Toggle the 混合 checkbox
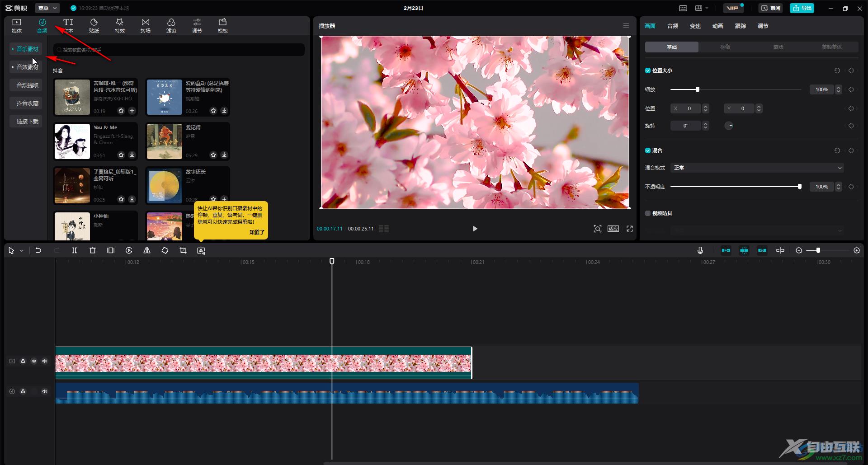Screen dimensions: 868x465 [648, 150]
